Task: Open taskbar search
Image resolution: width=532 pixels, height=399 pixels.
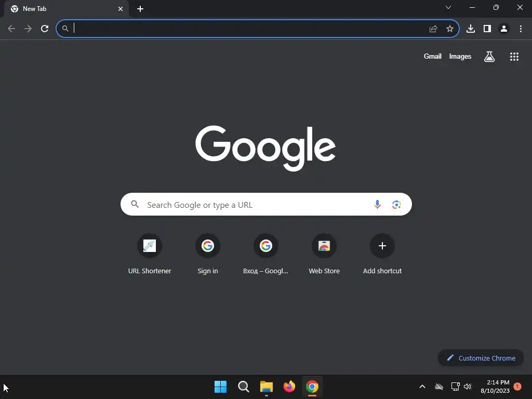Action: pos(243,387)
